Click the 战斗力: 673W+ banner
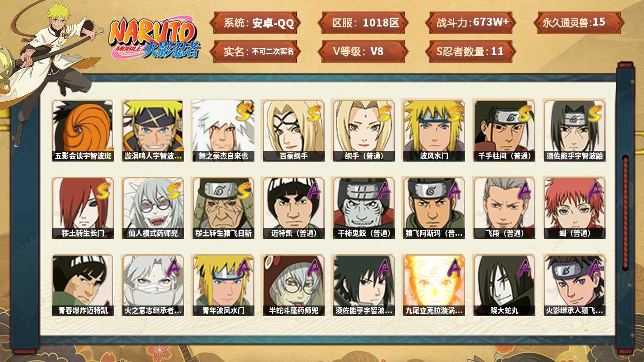 470,23
